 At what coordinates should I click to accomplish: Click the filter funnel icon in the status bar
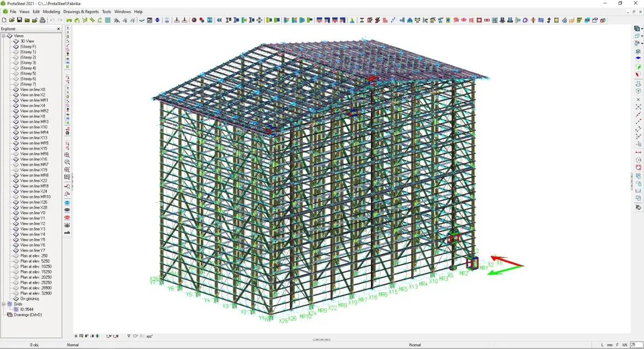pos(129,336)
